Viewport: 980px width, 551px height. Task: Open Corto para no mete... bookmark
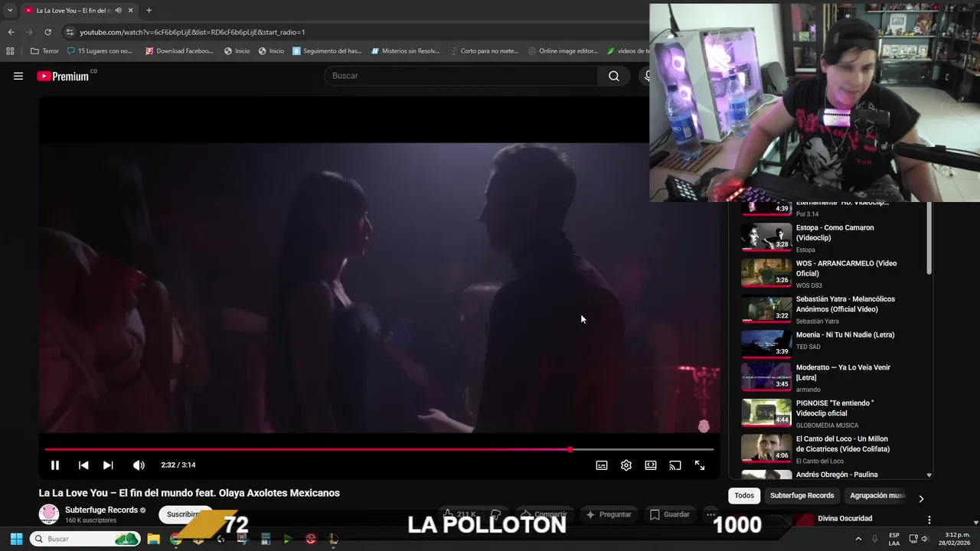pyautogui.click(x=483, y=51)
